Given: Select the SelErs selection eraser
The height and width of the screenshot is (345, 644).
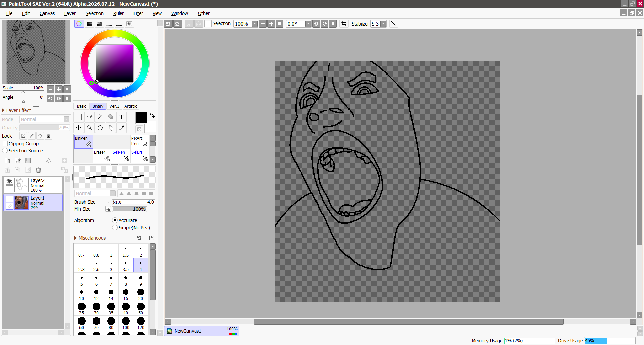Looking at the screenshot, I should (140, 156).
